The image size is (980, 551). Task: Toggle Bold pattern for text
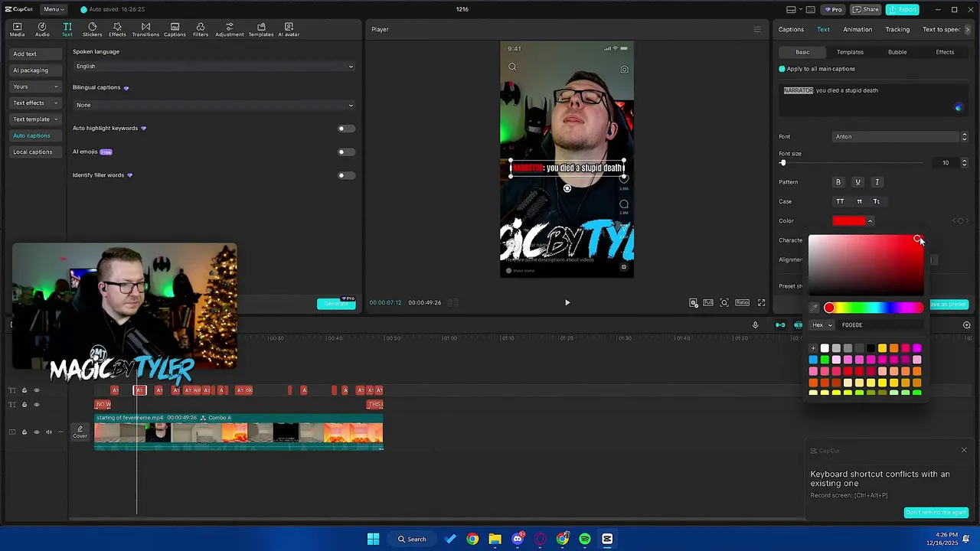click(838, 182)
